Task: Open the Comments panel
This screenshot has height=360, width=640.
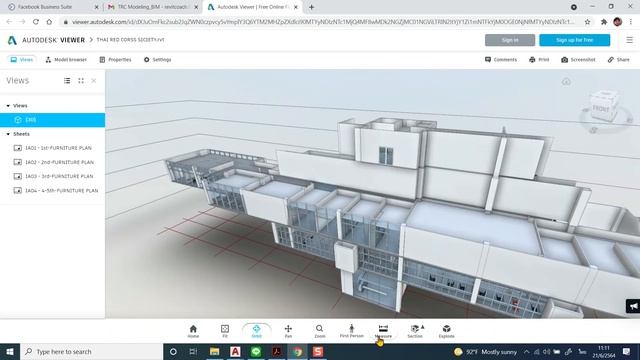Action: pyautogui.click(x=501, y=60)
